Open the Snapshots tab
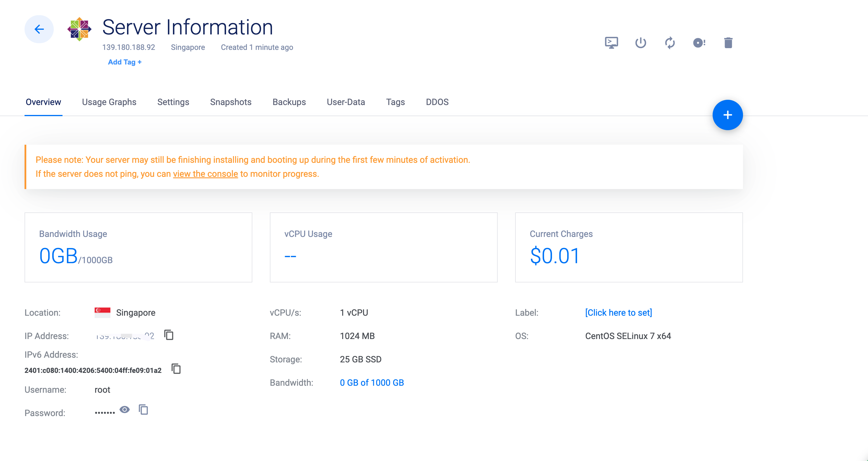868x461 pixels. coord(231,102)
